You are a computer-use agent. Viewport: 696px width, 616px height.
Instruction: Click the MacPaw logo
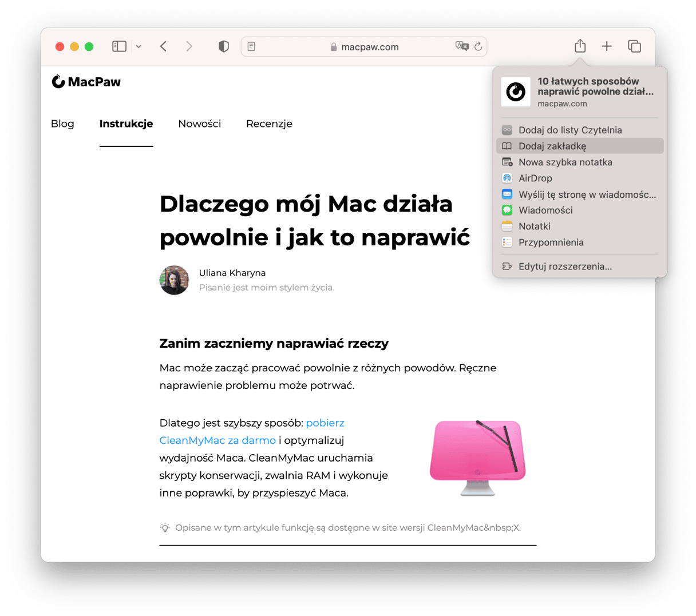tap(86, 82)
